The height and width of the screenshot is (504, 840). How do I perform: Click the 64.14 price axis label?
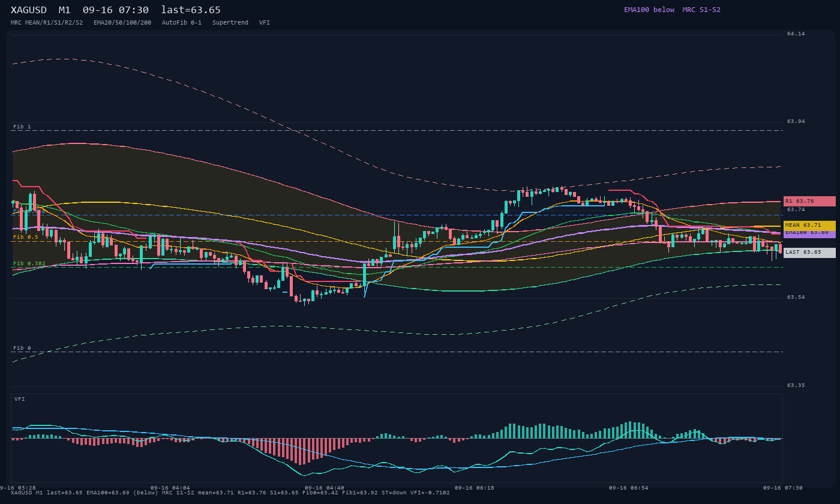pyautogui.click(x=796, y=34)
